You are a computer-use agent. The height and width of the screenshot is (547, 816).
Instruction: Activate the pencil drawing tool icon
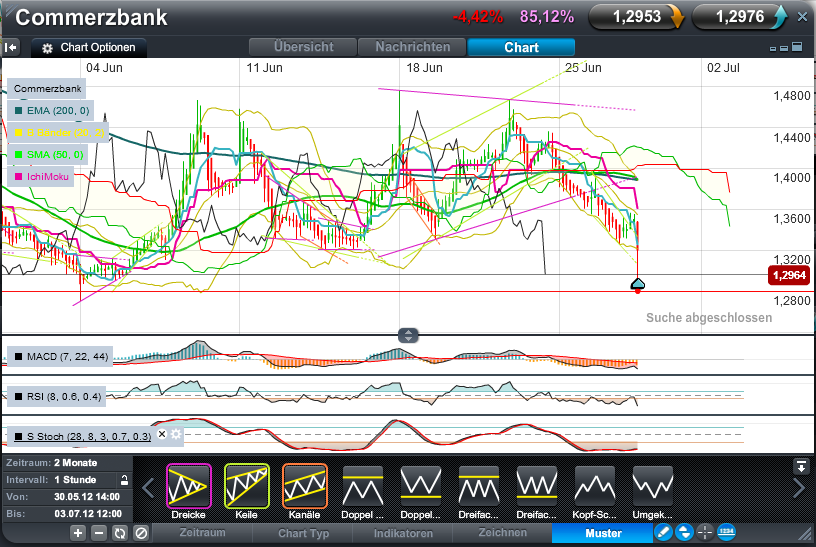663,532
